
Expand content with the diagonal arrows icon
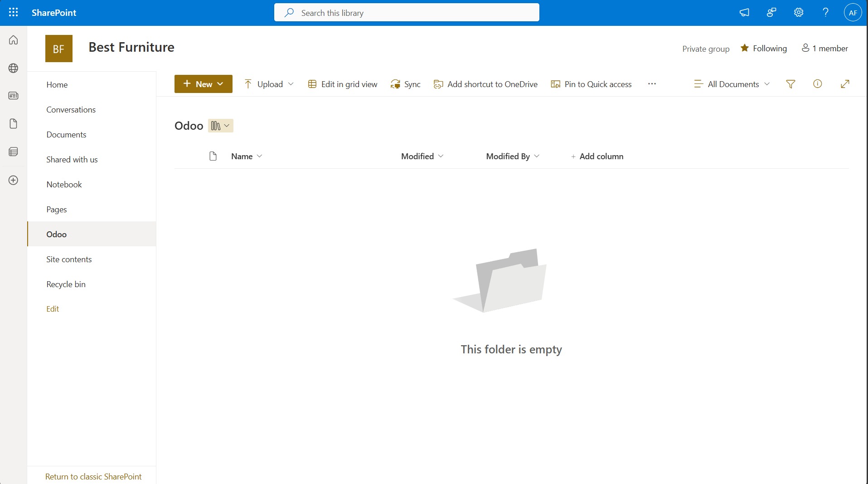[845, 84]
